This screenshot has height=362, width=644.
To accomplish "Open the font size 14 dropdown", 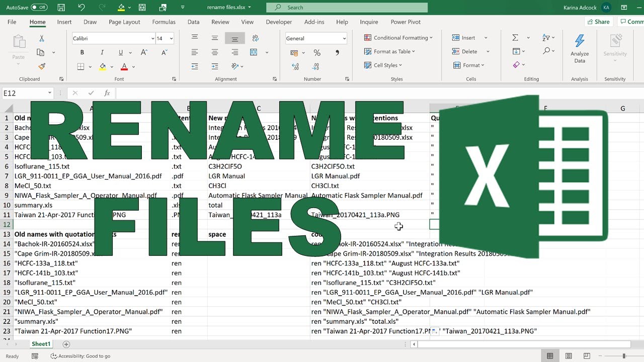I will tap(172, 39).
